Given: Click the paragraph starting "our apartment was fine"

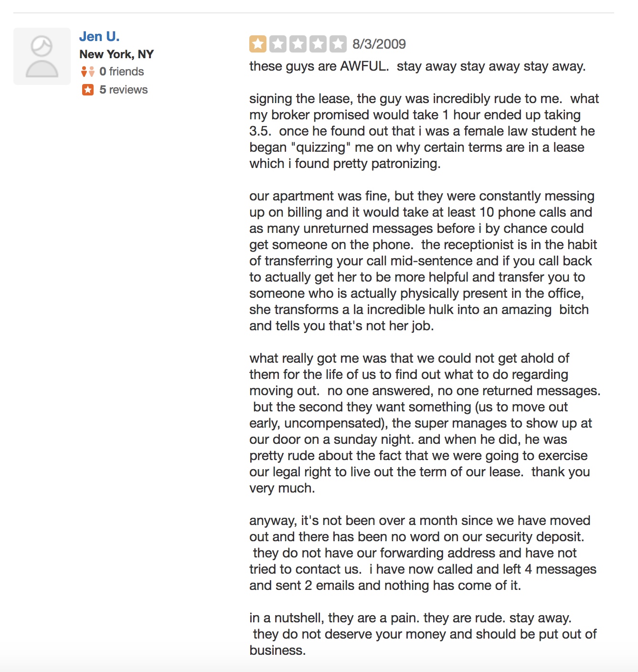Looking at the screenshot, I should [423, 261].
